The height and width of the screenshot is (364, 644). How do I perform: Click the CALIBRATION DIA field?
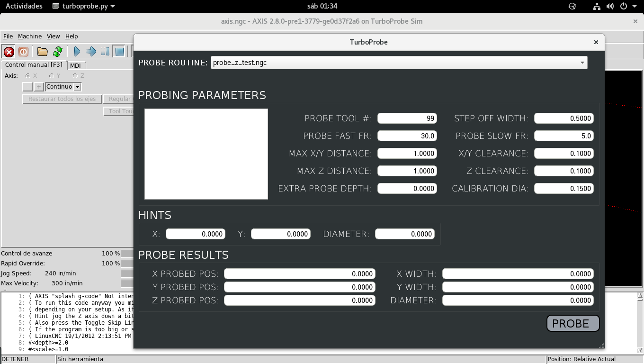564,189
